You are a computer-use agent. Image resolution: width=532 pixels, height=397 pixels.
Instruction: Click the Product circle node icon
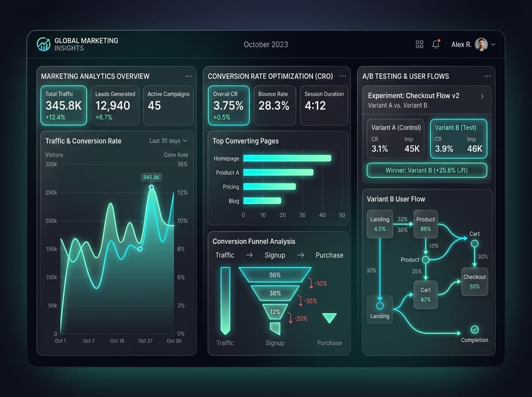426,260
